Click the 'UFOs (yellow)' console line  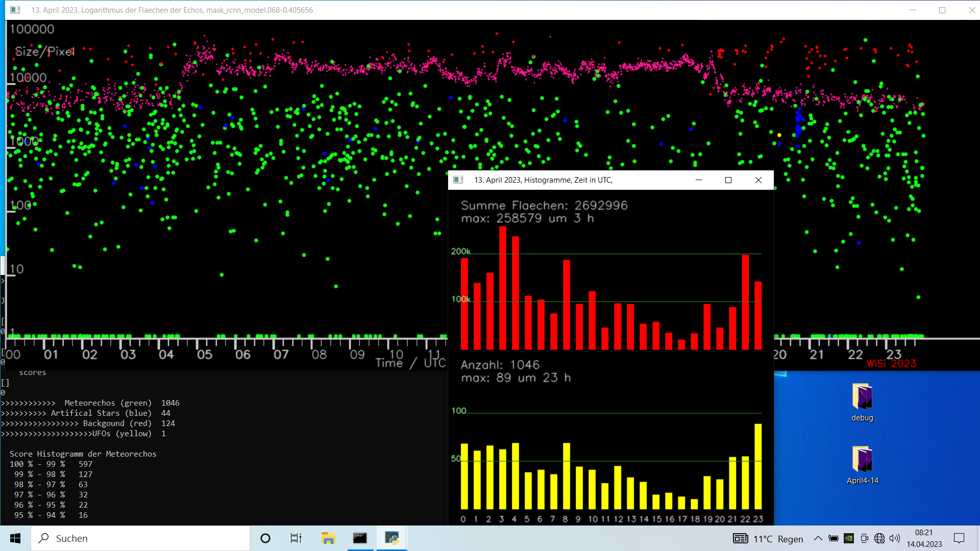coord(83,434)
